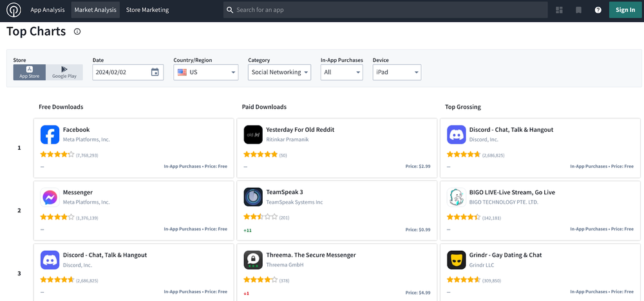Expand the Country/Region dropdown showing US
Image resolution: width=644 pixels, height=301 pixels.
point(205,72)
